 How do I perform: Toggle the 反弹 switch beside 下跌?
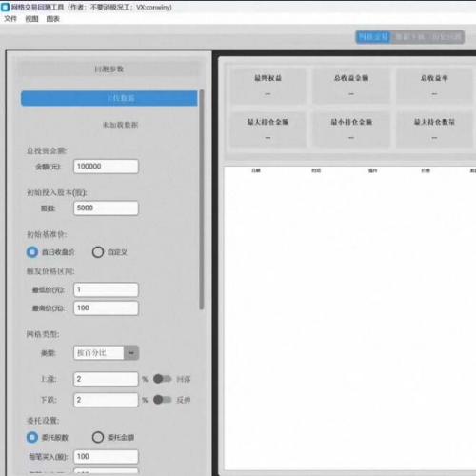(x=162, y=400)
